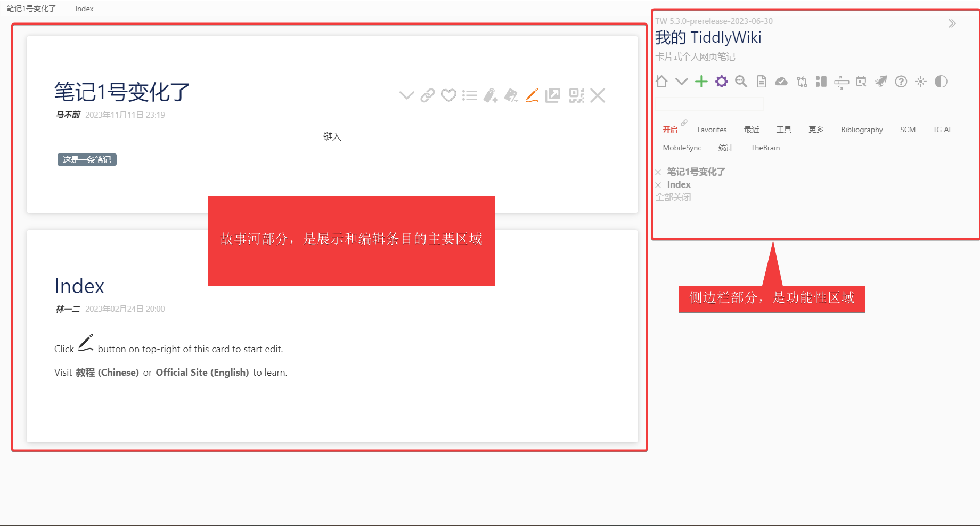Click the 笔记1号变化了 tiddler title heading
Viewport: 980px width, 526px height.
(x=122, y=92)
